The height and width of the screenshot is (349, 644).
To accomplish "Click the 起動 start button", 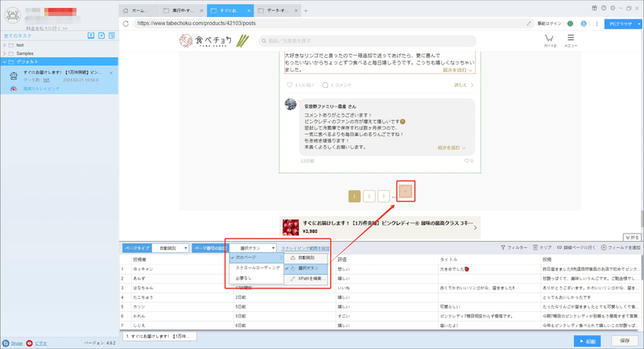I will pyautogui.click(x=587, y=341).
